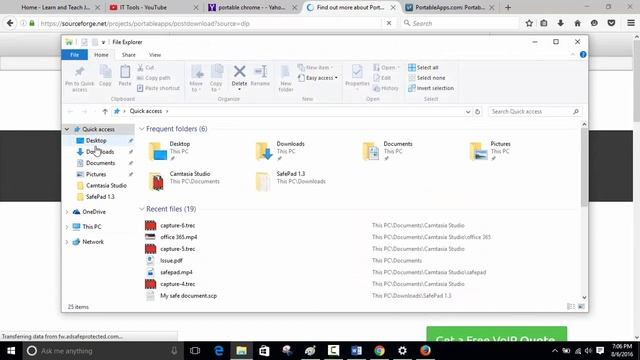Viewport: 640px width, 360px height.
Task: Switch to large icons view in status bar
Action: [x=581, y=307]
